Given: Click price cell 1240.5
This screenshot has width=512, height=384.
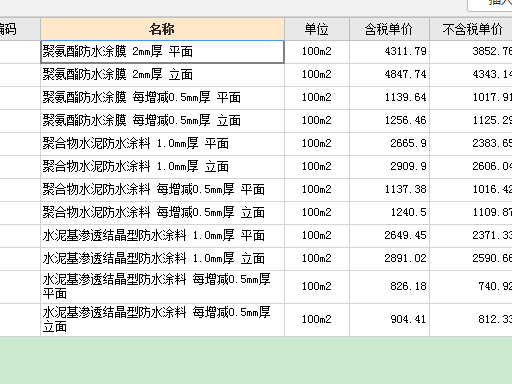Looking at the screenshot, I should (389, 213).
